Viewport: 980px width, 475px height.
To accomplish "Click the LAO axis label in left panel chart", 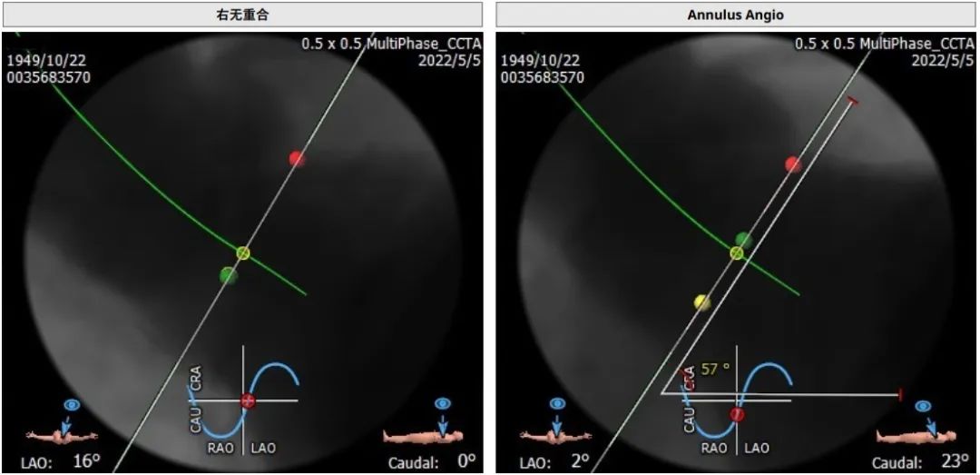I will point(263,448).
